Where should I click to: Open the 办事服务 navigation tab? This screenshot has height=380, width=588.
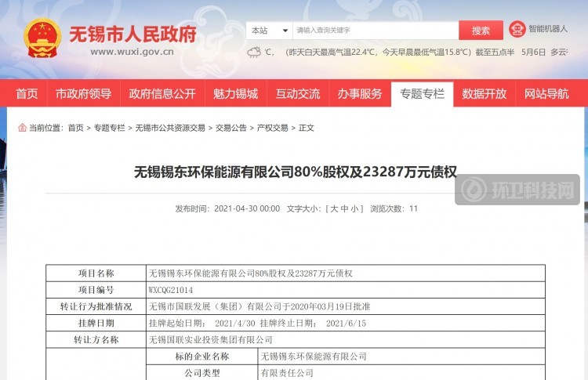tap(360, 93)
